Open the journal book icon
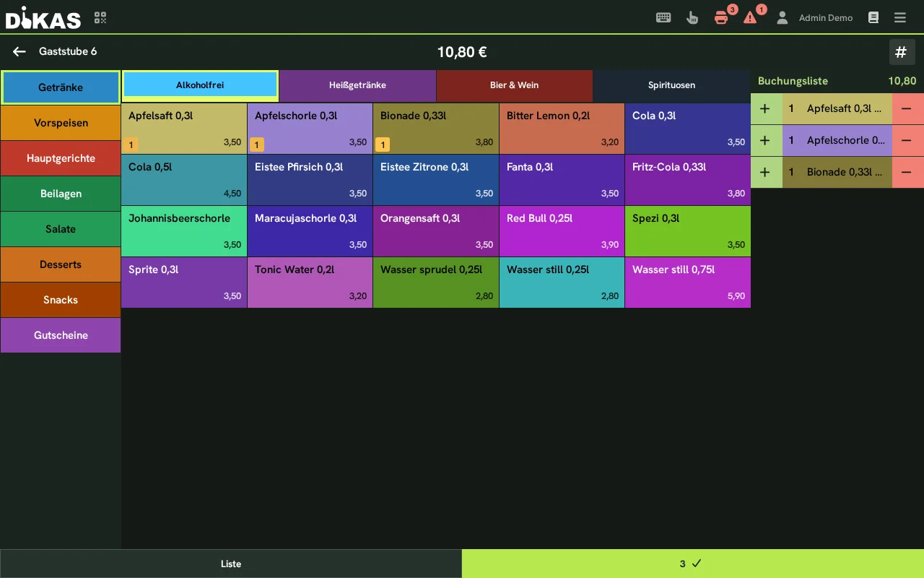This screenshot has height=578, width=924. (x=873, y=17)
